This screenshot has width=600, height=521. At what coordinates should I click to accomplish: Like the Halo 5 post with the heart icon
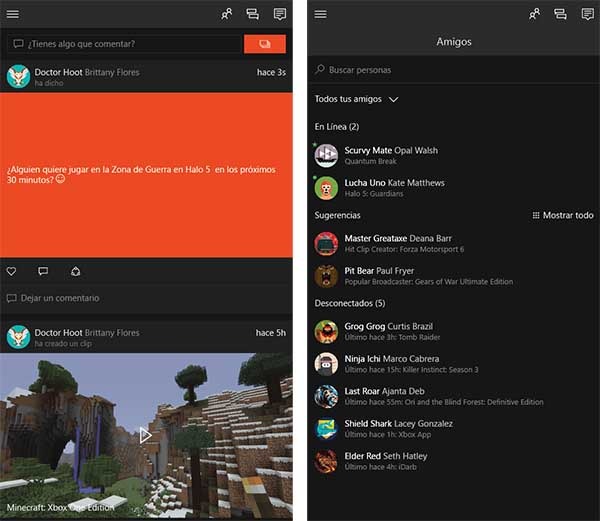[12, 271]
